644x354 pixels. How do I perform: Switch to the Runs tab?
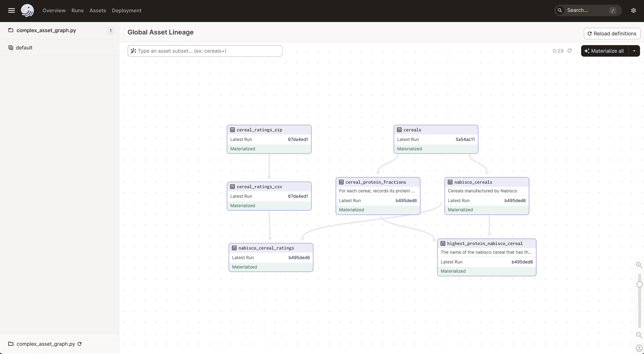click(x=77, y=10)
